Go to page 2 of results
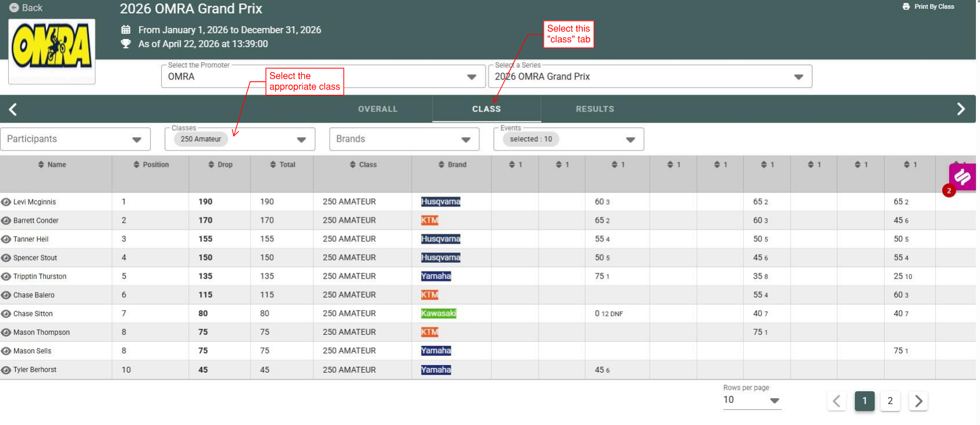This screenshot has height=425, width=980. (x=890, y=401)
